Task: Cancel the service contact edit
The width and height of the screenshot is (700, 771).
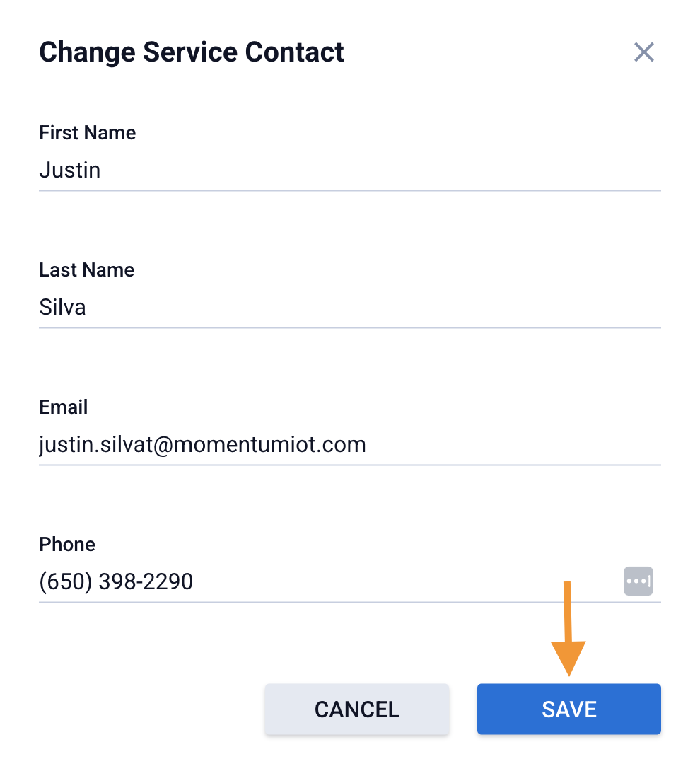Action: 356,709
